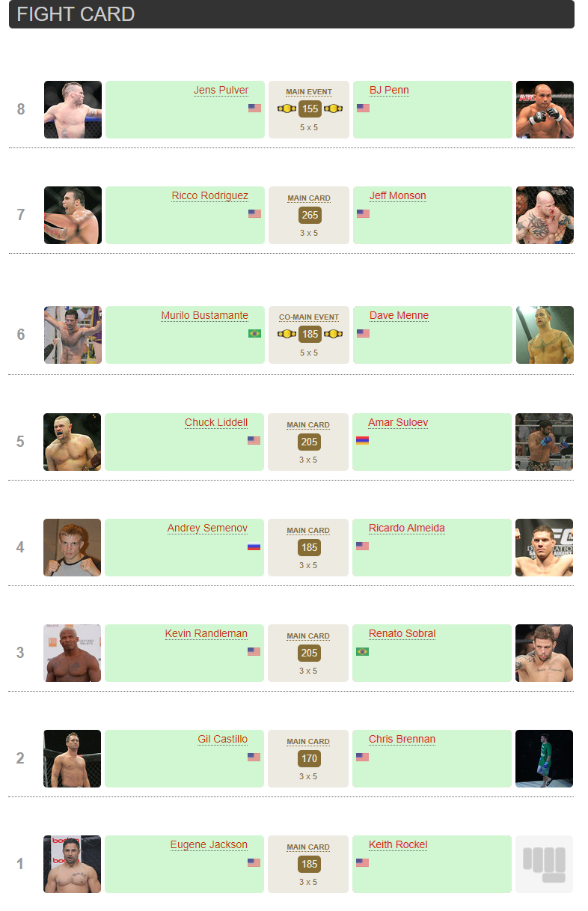Click Eugene Jackson's fighter photo
Image resolution: width=588 pixels, height=911 pixels.
[72, 864]
